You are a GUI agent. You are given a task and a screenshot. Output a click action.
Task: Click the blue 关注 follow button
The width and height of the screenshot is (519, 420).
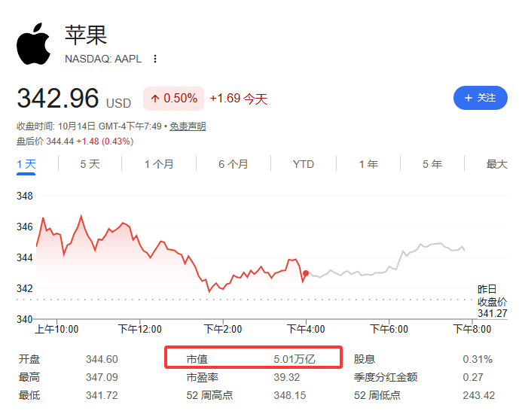click(x=481, y=98)
